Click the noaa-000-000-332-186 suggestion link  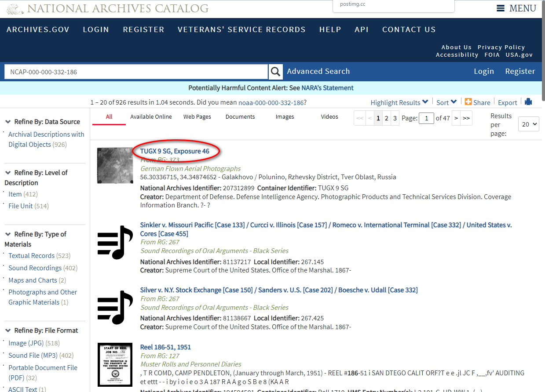(x=271, y=102)
